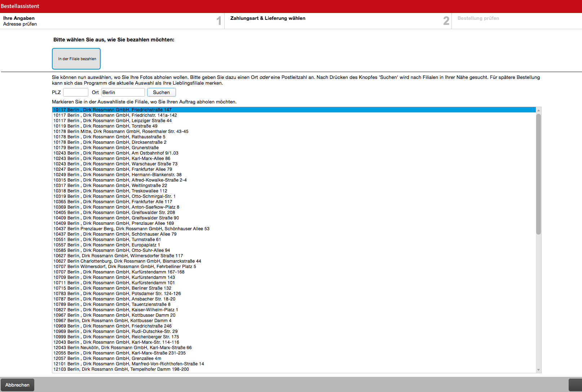
Task: Pick the Leipziger Straße 44 branch
Action: pos(294,121)
